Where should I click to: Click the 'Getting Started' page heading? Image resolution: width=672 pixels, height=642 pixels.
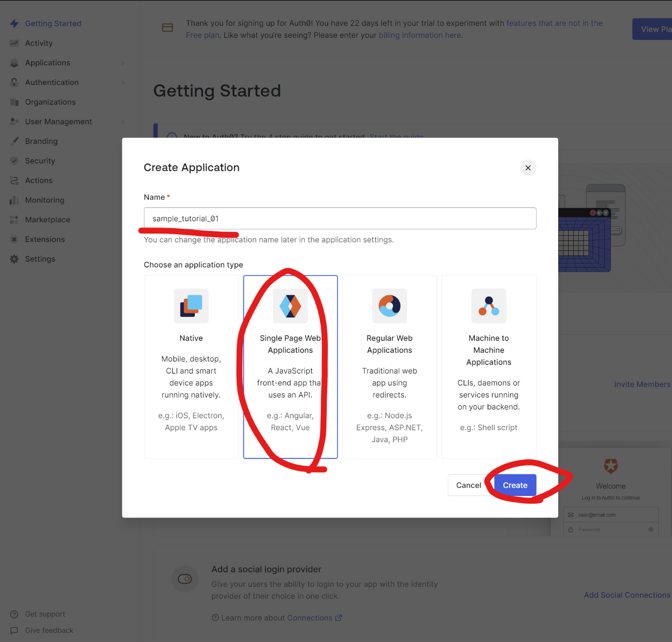tap(217, 91)
